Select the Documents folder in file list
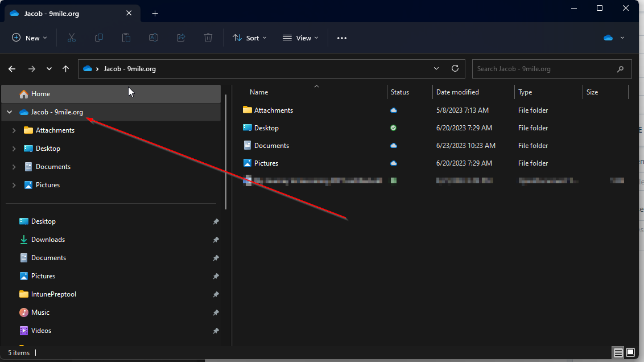Screen dimensions: 644x362 click(271, 146)
